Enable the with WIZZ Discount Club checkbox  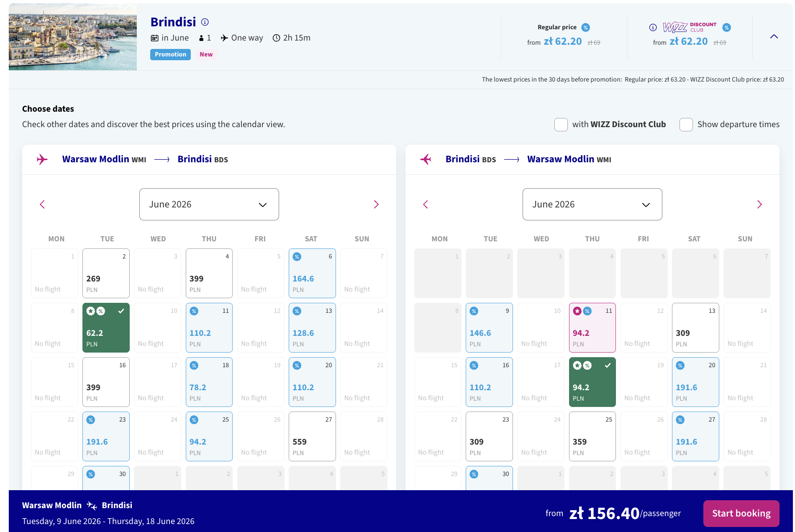(x=561, y=125)
